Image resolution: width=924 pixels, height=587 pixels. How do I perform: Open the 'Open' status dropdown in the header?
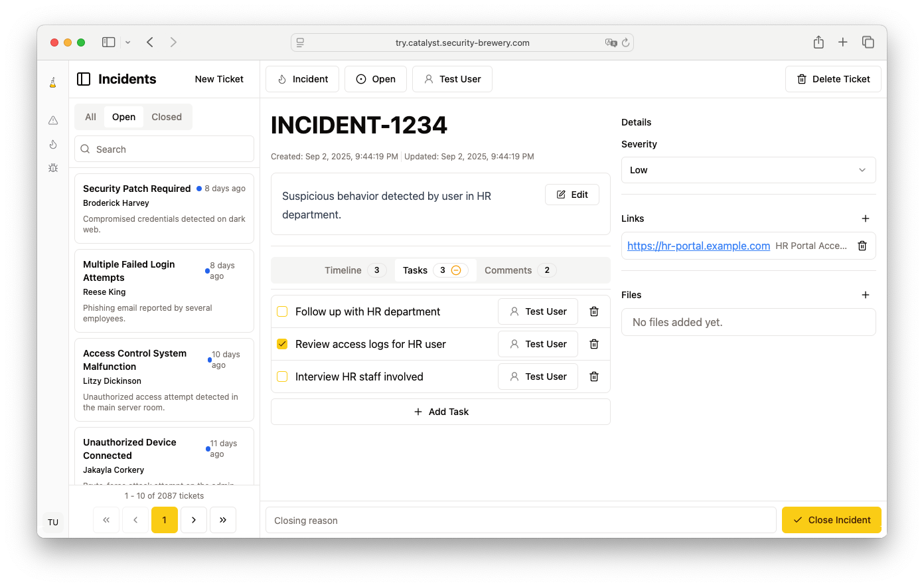[376, 78]
